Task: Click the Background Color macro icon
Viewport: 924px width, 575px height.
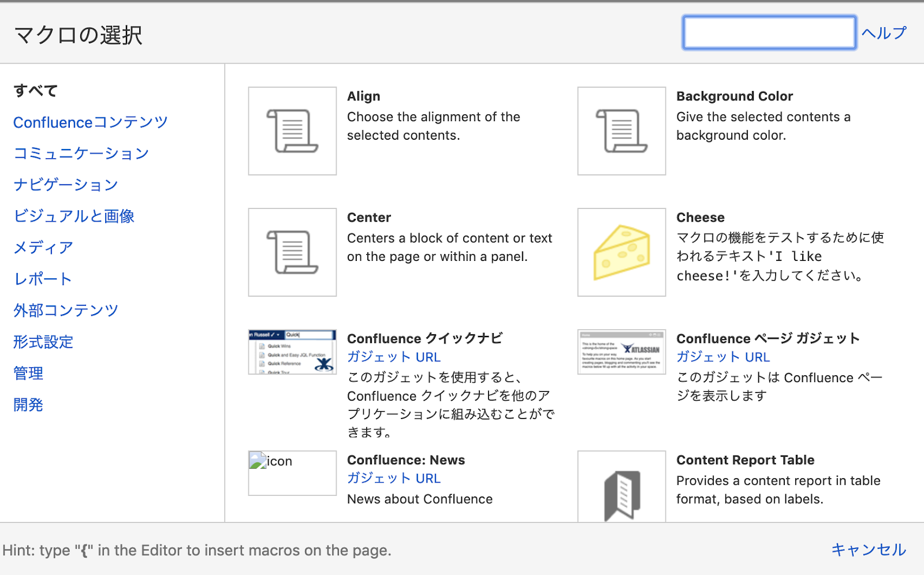Action: 621,131
